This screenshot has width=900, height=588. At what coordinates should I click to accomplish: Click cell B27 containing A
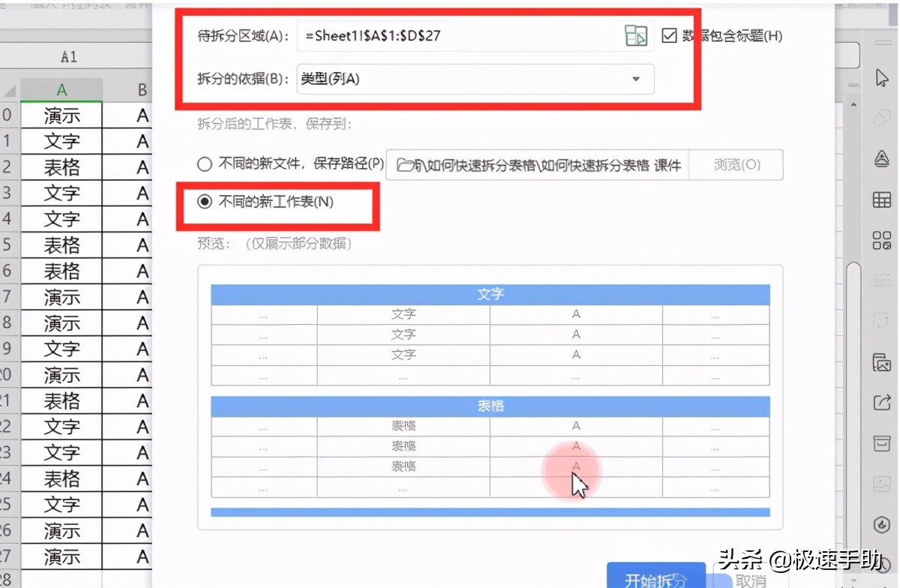127,557
